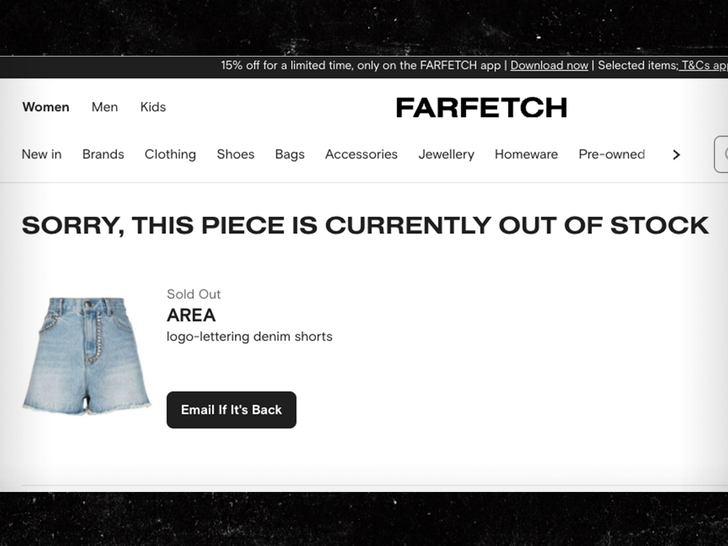Switch to the Men section

click(105, 107)
